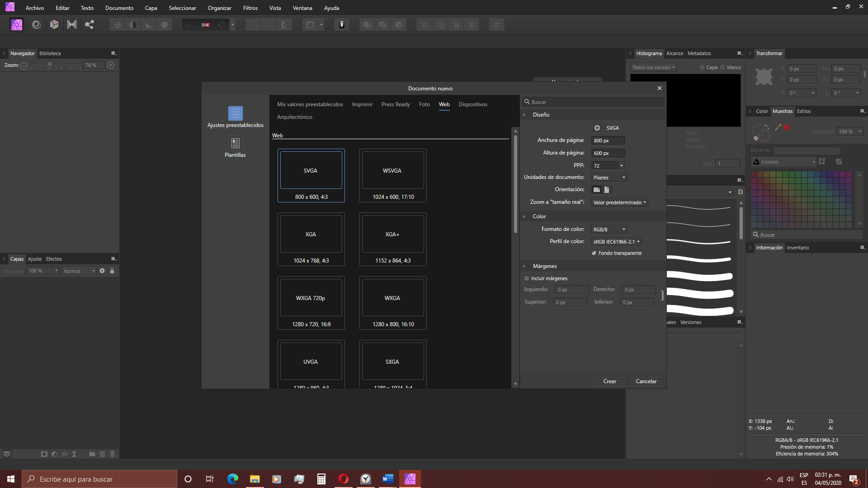Apply auto white balance from toolbar
The height and width of the screenshot is (488, 868).
tap(165, 25)
